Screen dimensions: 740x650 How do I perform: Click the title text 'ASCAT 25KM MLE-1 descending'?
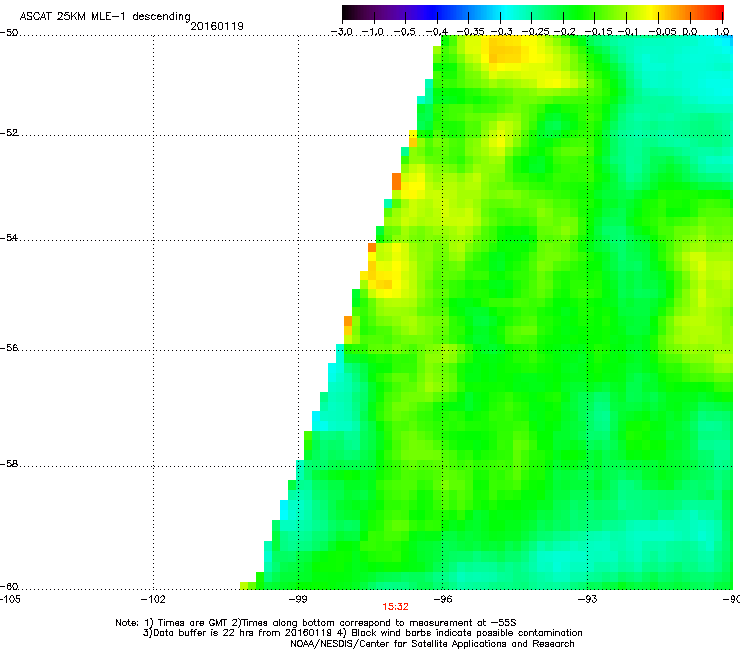pyautogui.click(x=105, y=16)
